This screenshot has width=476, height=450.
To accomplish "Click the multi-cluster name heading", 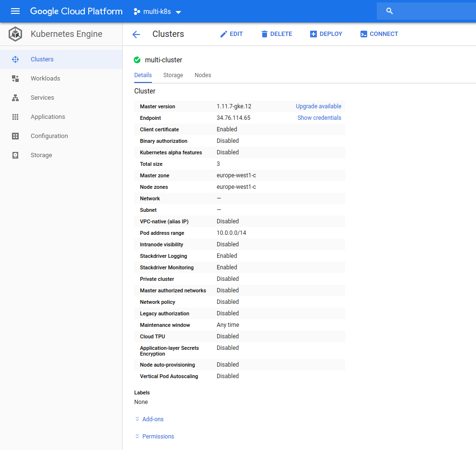I will 163,60.
